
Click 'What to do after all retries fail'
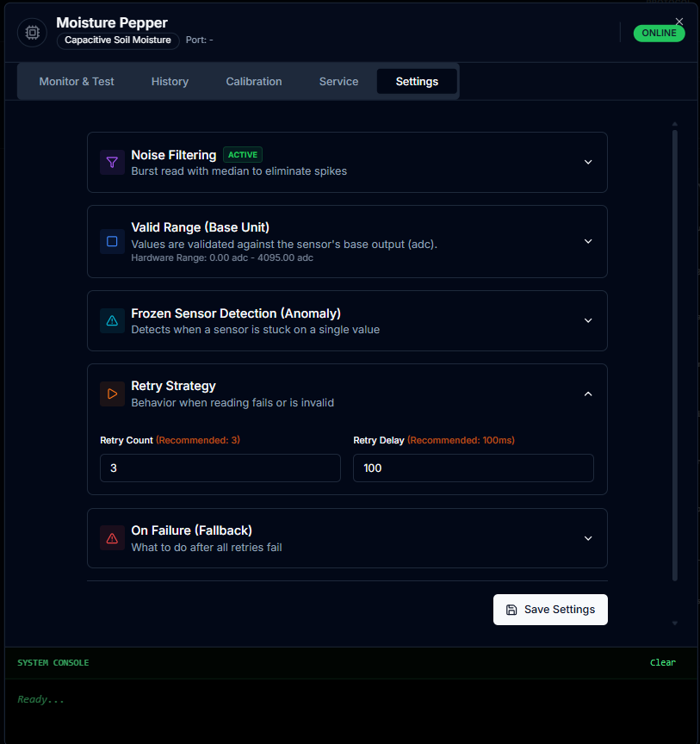(207, 548)
